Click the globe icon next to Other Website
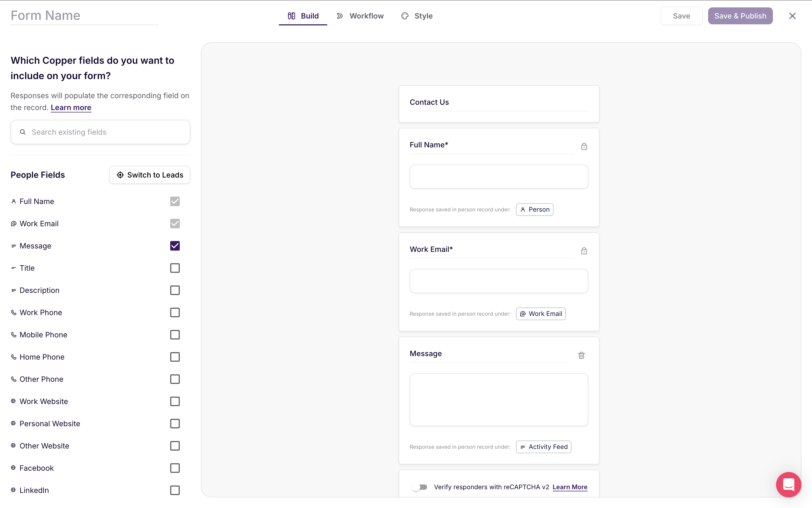The image size is (812, 508). point(13,445)
